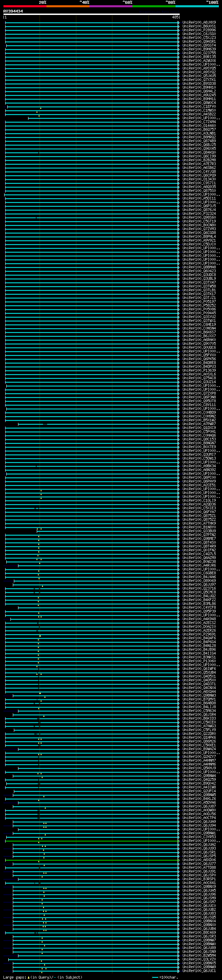Choose hit UniRef100_Q5KHJ9
222x980 pixels.
pyautogui.click(x=199, y=768)
